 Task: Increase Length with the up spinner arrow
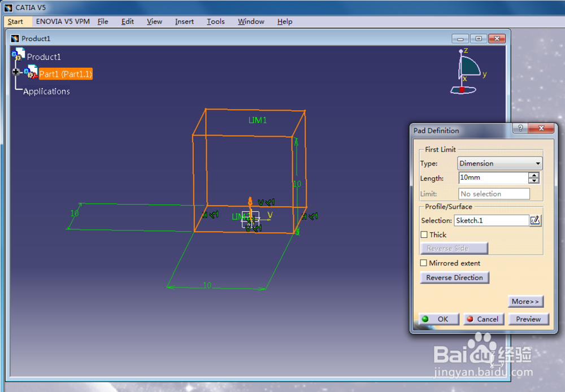tap(534, 175)
